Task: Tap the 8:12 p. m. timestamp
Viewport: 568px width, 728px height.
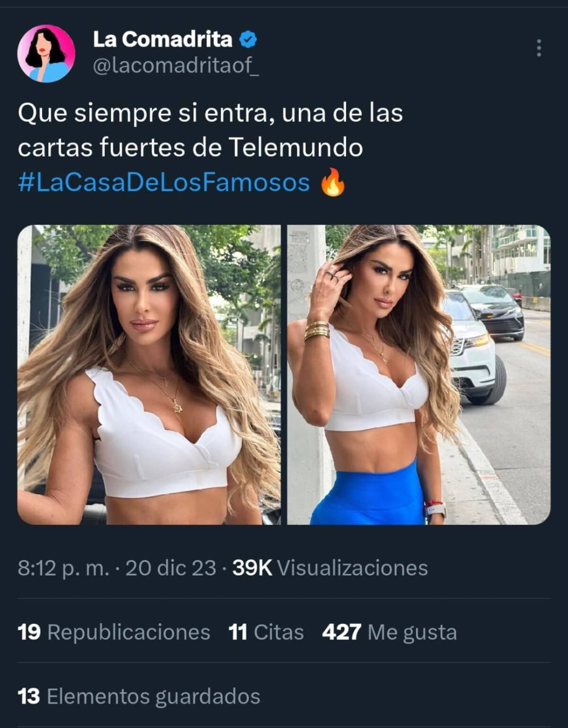Action: click(63, 568)
